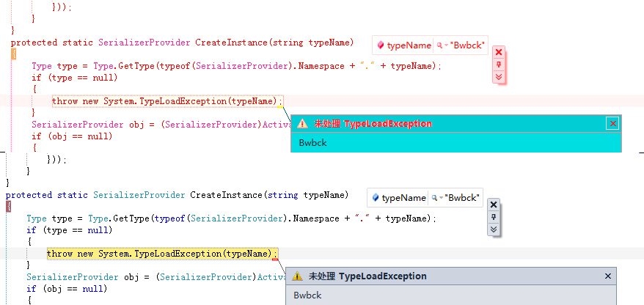Collapse the orange-highlighted brace under red CreateInstance
The height and width of the screenshot is (305, 644).
point(13,54)
